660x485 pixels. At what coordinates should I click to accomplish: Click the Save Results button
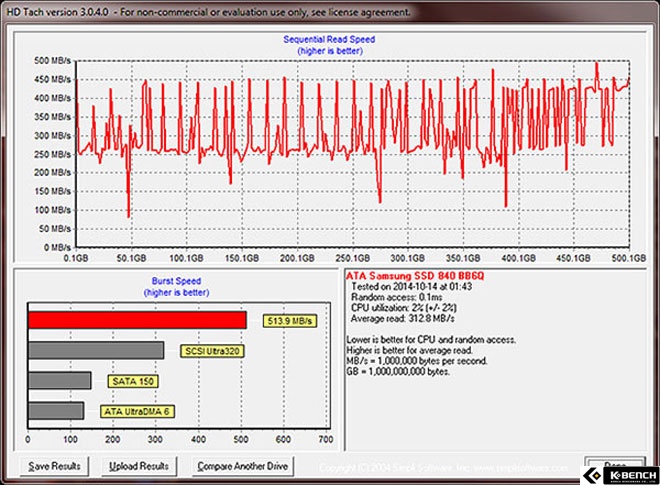tap(54, 466)
